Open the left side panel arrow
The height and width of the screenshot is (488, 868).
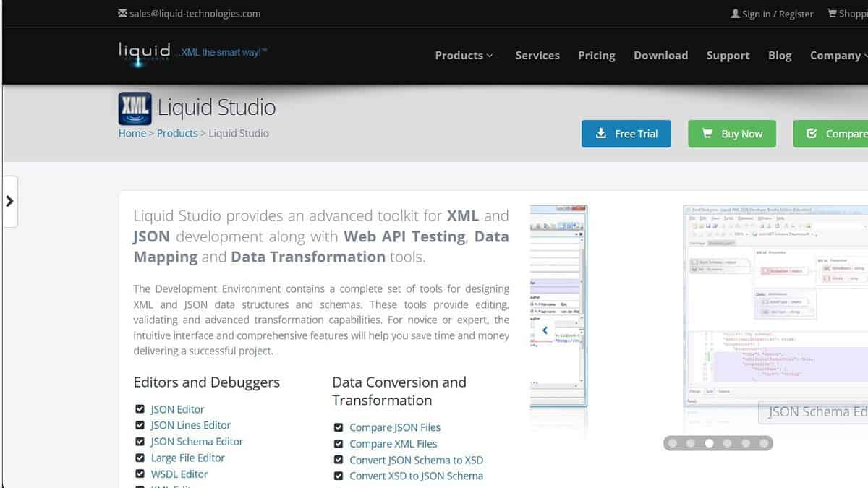[x=9, y=202]
